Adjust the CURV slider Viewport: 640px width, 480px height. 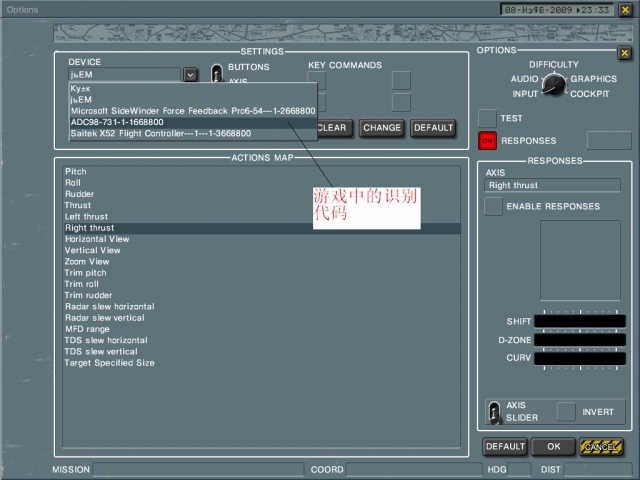pyautogui.click(x=580, y=358)
